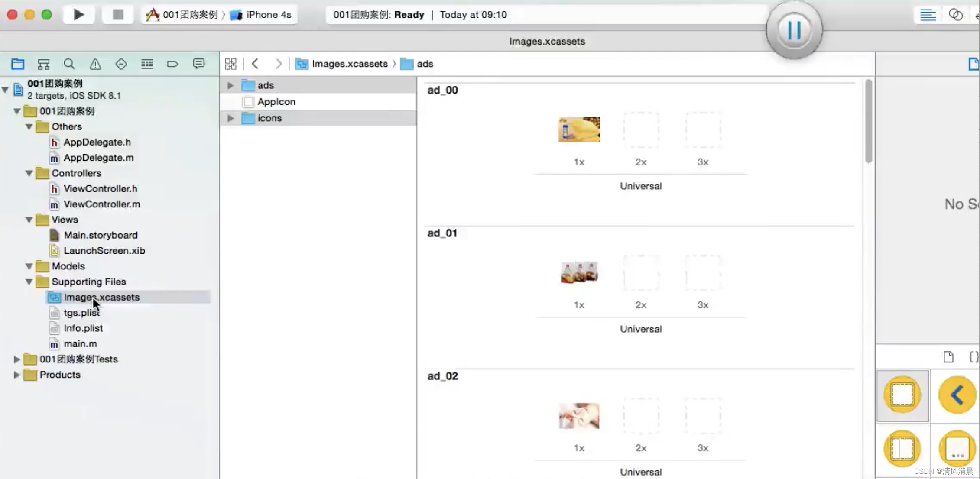980x479 pixels.
Task: Click the asset viewer vertical scrollbar
Action: tap(868, 121)
